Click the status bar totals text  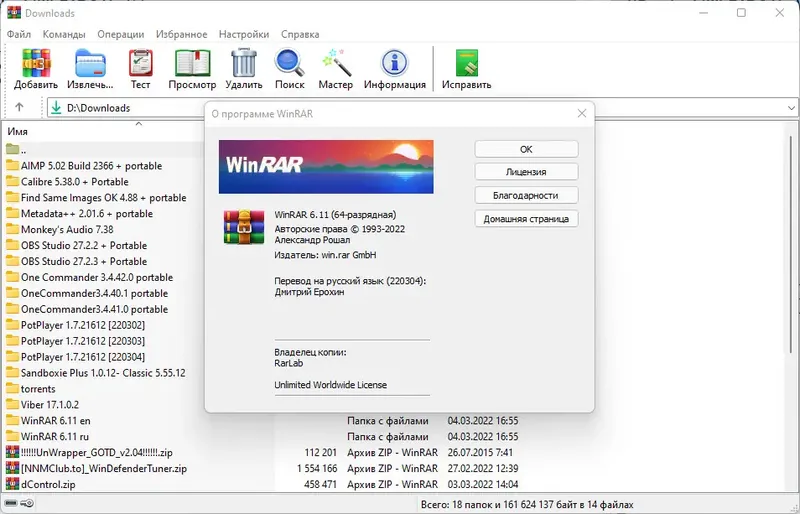coord(527,504)
